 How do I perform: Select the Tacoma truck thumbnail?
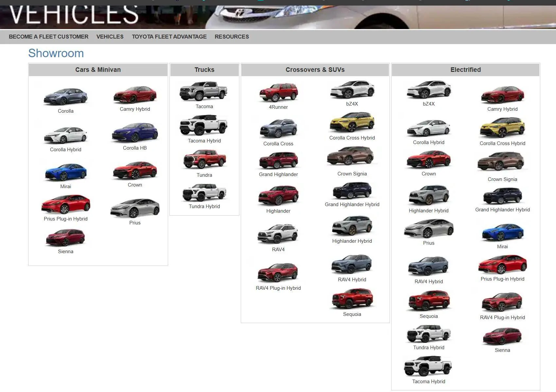point(204,92)
